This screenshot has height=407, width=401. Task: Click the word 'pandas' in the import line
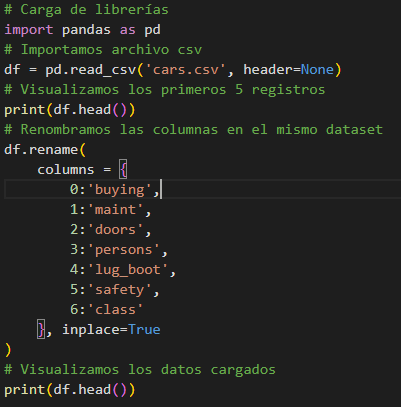point(86,30)
